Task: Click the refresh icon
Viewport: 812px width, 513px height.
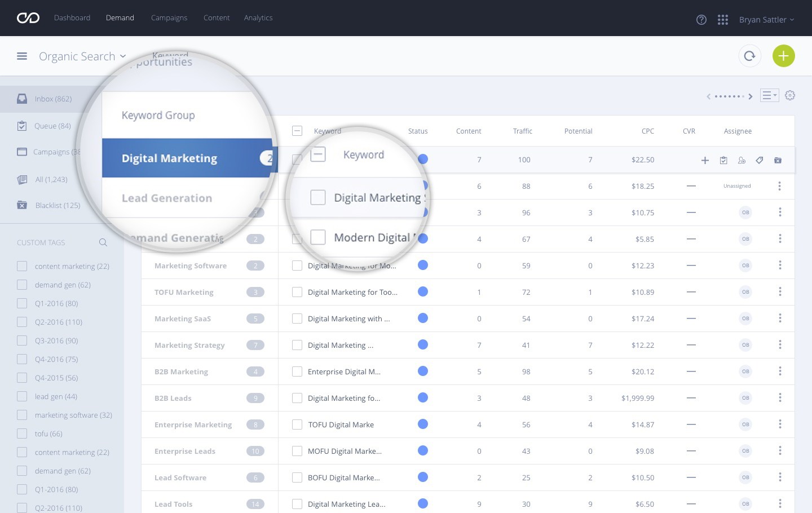Action: pos(750,56)
